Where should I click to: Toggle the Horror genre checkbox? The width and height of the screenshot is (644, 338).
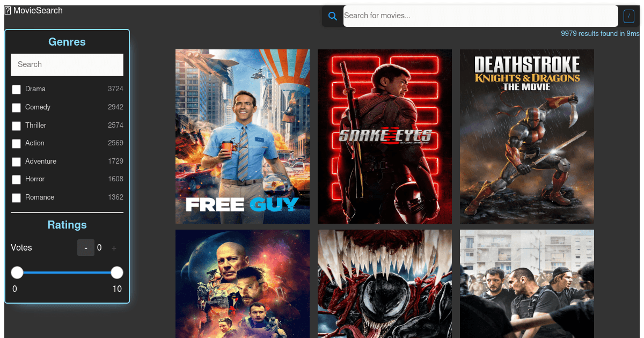tap(17, 180)
